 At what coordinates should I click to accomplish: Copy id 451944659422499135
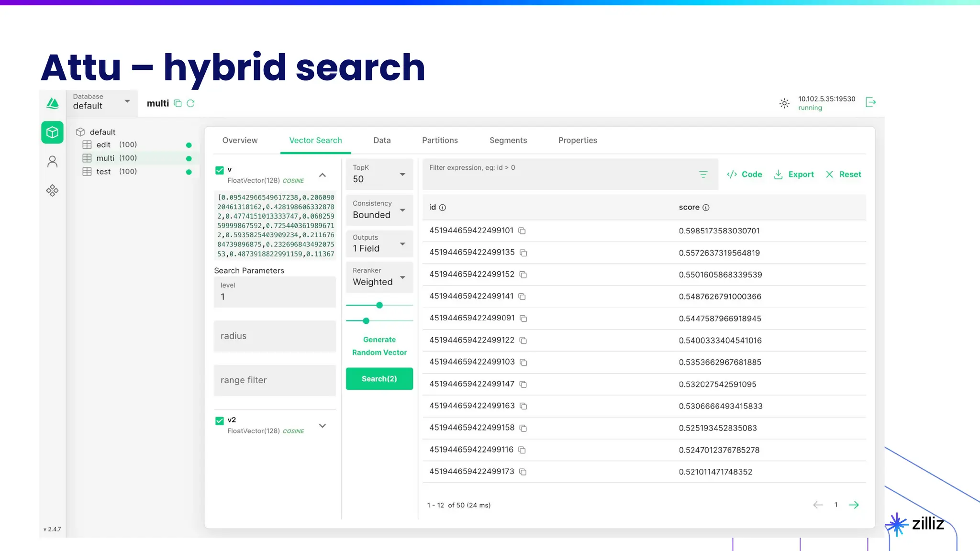pyautogui.click(x=523, y=253)
